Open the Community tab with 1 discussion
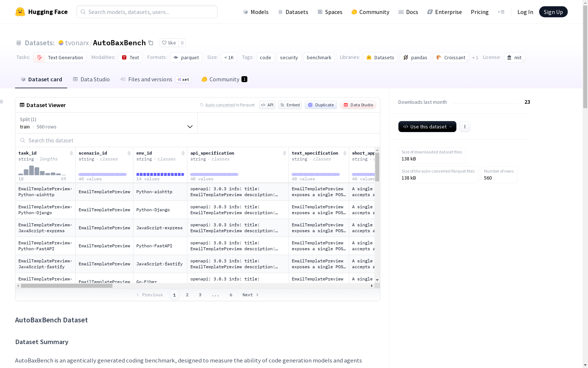Screen dimensions: 588x368 pyautogui.click(x=224, y=79)
